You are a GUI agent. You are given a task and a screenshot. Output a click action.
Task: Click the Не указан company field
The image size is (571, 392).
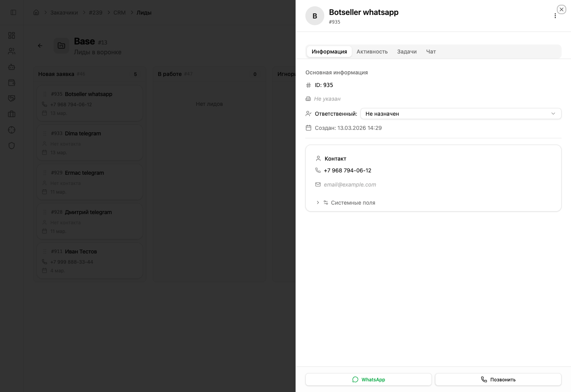(x=327, y=99)
